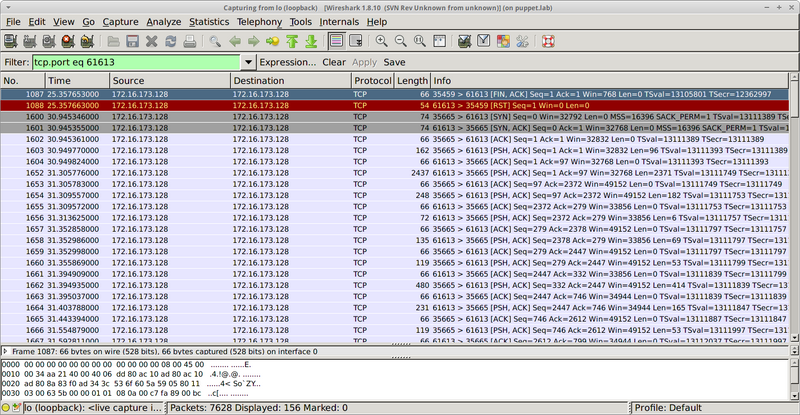The height and width of the screenshot is (415, 800).
Task: Click the print packets icon
Action: pos(190,41)
